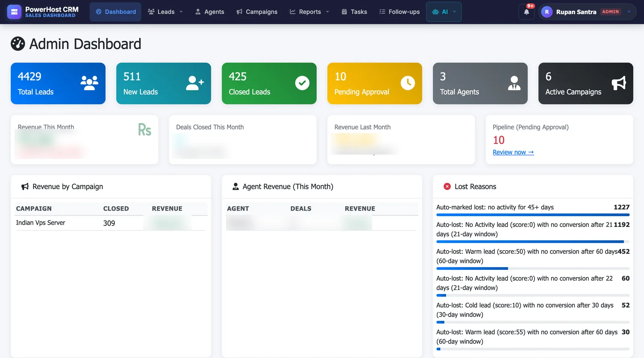
Task: Click the Total Leads group icon
Action: pyautogui.click(x=89, y=83)
